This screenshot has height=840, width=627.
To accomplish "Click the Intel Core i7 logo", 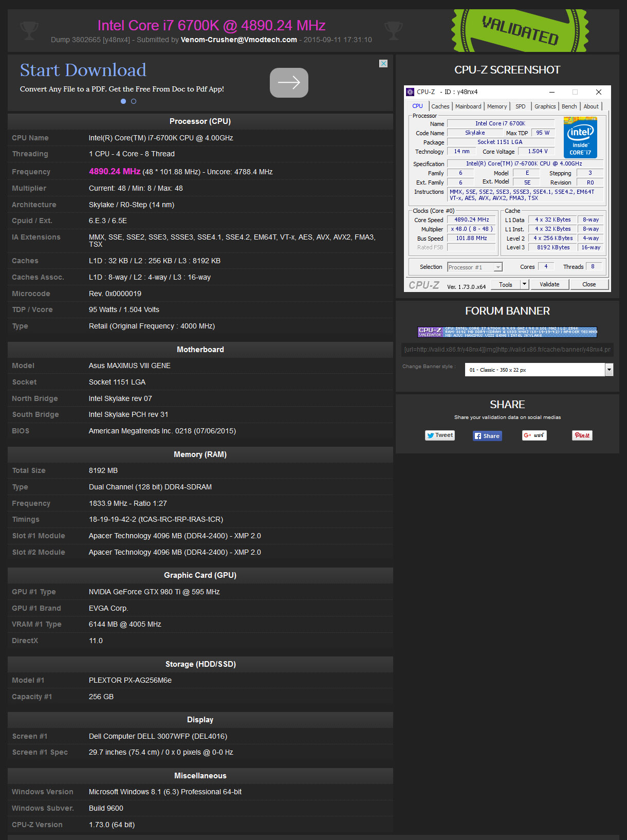I will coord(580,137).
